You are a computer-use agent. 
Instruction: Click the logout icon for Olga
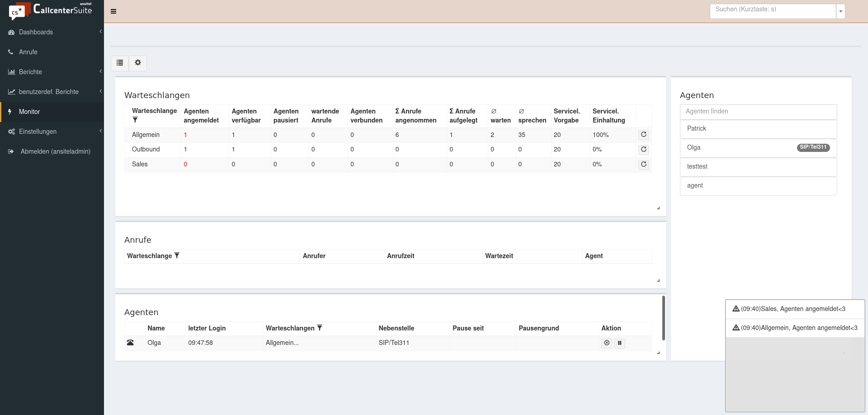(607, 343)
